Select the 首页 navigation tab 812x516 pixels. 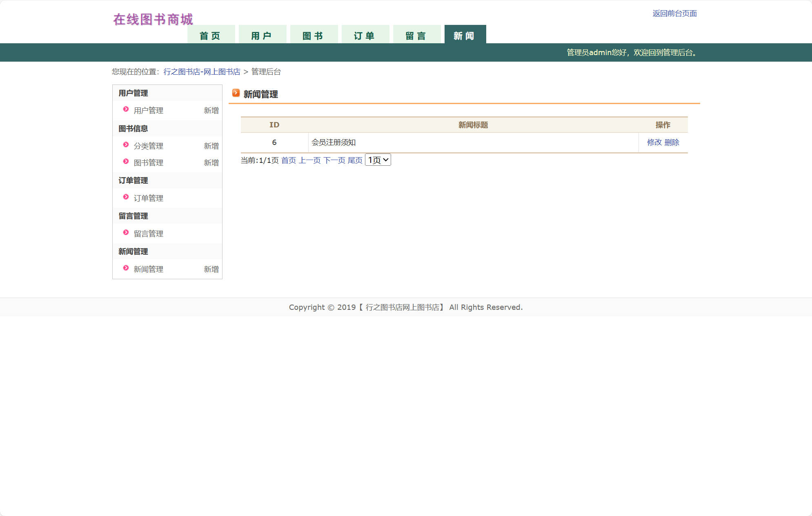(211, 35)
